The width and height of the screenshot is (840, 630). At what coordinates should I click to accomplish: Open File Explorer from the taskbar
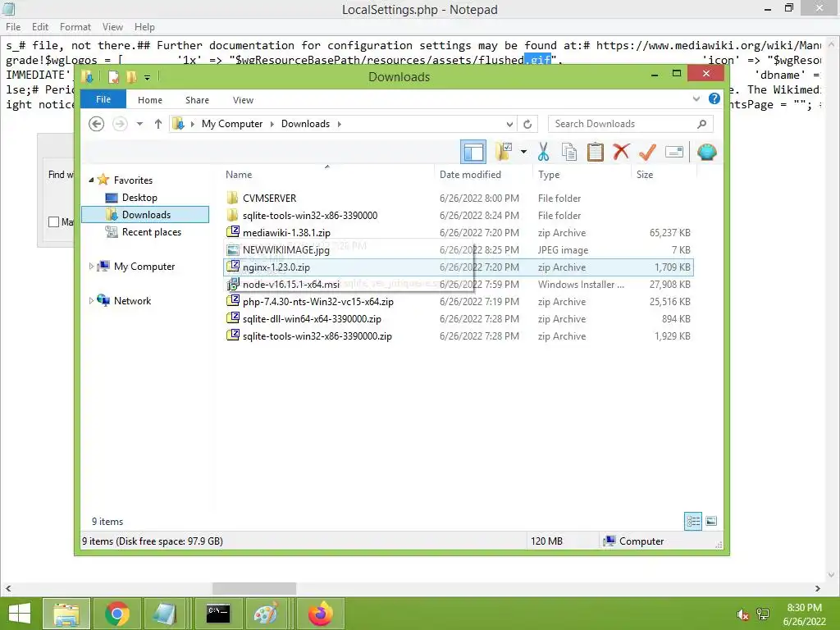pyautogui.click(x=66, y=614)
